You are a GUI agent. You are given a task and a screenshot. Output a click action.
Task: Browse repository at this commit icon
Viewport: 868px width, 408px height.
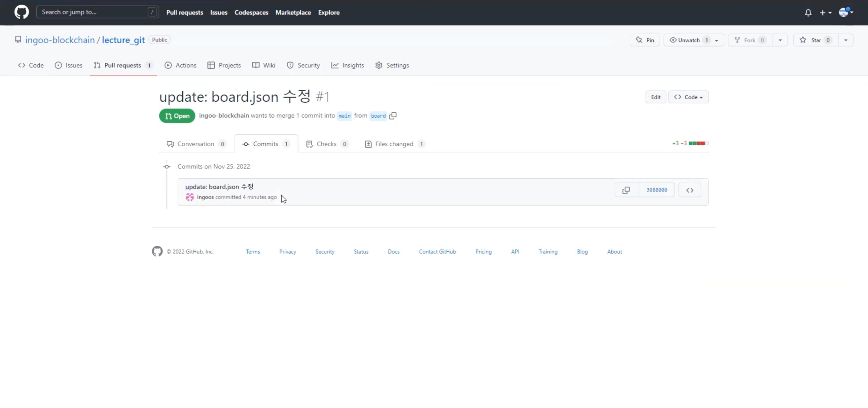pyautogui.click(x=690, y=190)
